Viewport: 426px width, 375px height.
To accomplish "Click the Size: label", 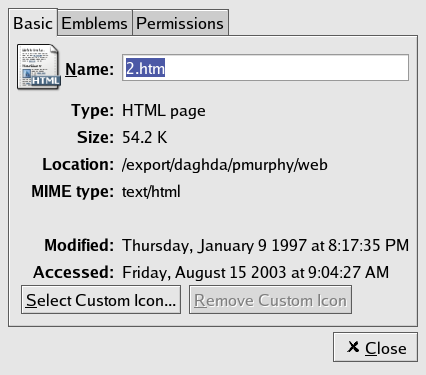I will coord(96,137).
